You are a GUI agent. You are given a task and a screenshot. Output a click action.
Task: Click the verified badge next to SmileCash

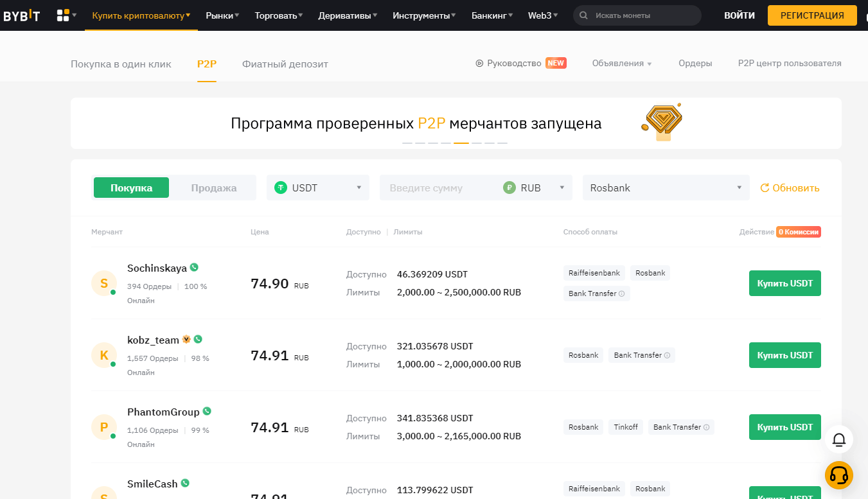point(185,483)
